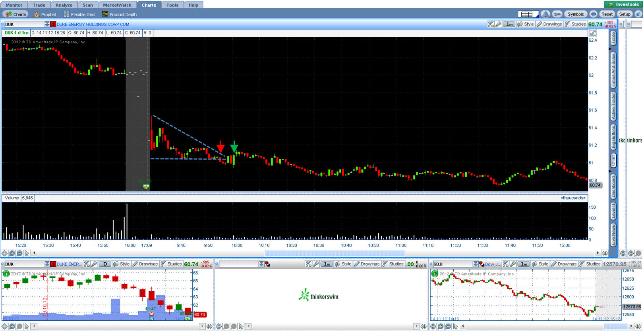The image size is (644, 331).
Task: Toggle Live News side panel
Action: [x=613, y=235]
